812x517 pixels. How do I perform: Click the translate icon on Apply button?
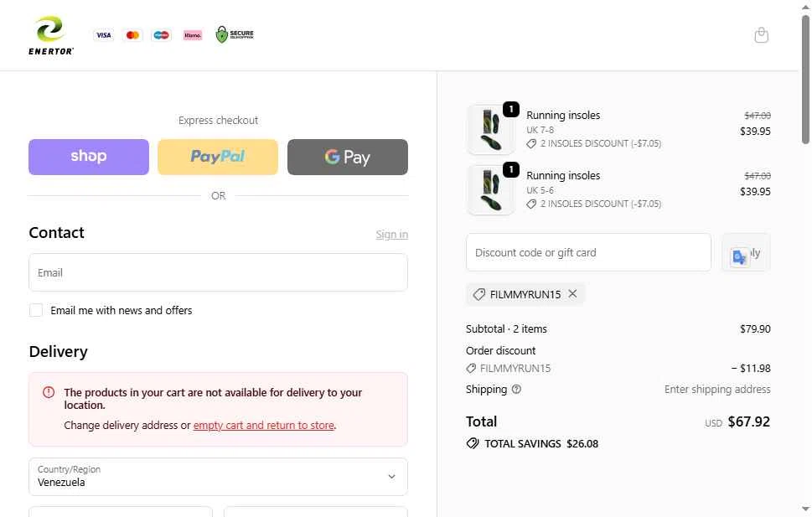(739, 256)
